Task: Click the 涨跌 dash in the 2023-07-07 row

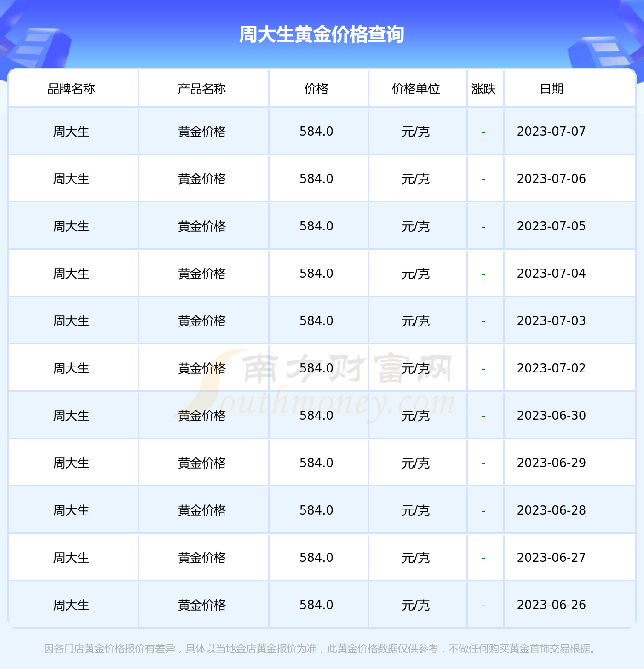Action: coord(483,132)
